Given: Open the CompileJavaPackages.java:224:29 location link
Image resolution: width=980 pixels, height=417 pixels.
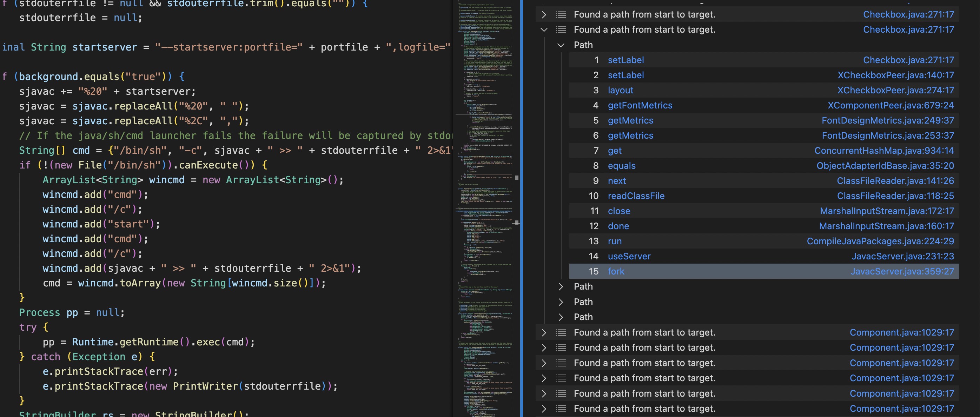Looking at the screenshot, I should tap(880, 241).
